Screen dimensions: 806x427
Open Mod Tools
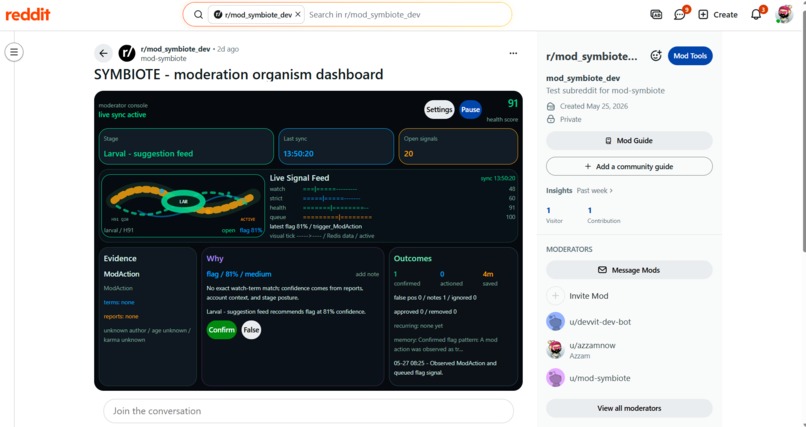[x=690, y=56]
